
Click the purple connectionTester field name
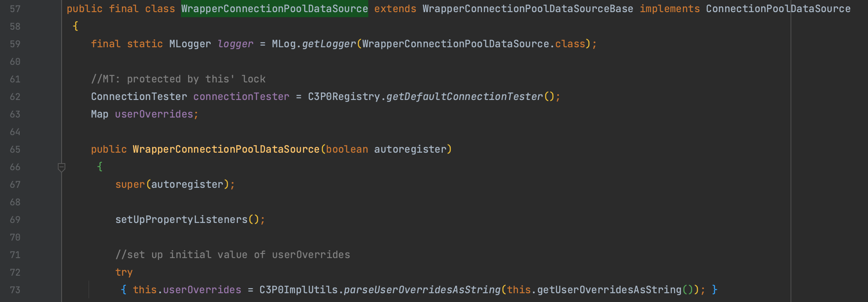241,97
